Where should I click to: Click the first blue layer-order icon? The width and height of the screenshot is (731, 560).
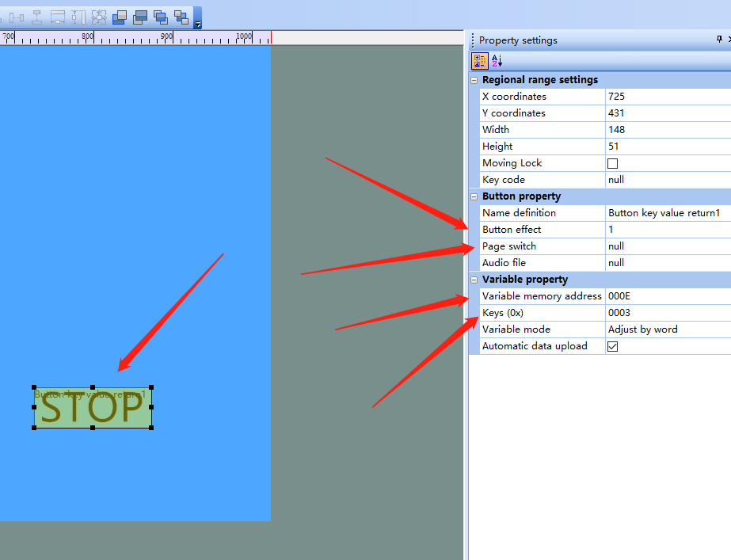(x=120, y=17)
